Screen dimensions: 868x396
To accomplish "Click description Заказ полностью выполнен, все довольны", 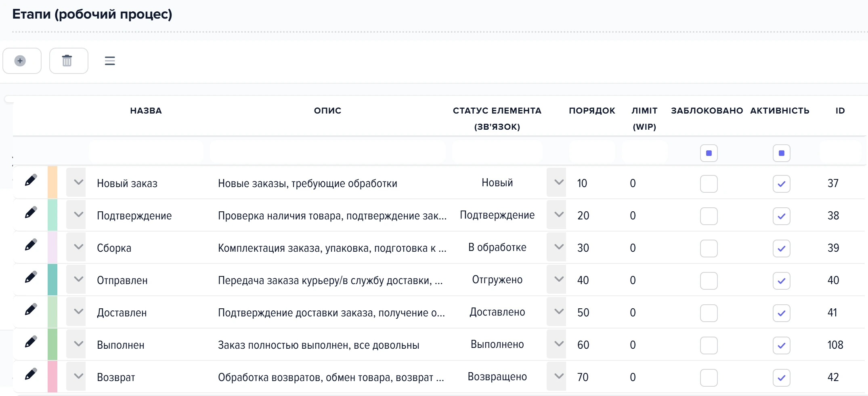I will [319, 345].
